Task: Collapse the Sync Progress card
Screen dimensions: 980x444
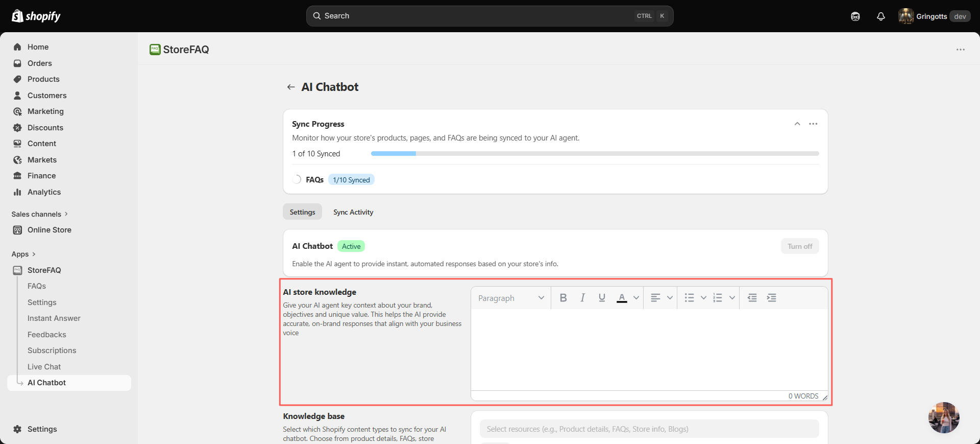Action: 797,124
